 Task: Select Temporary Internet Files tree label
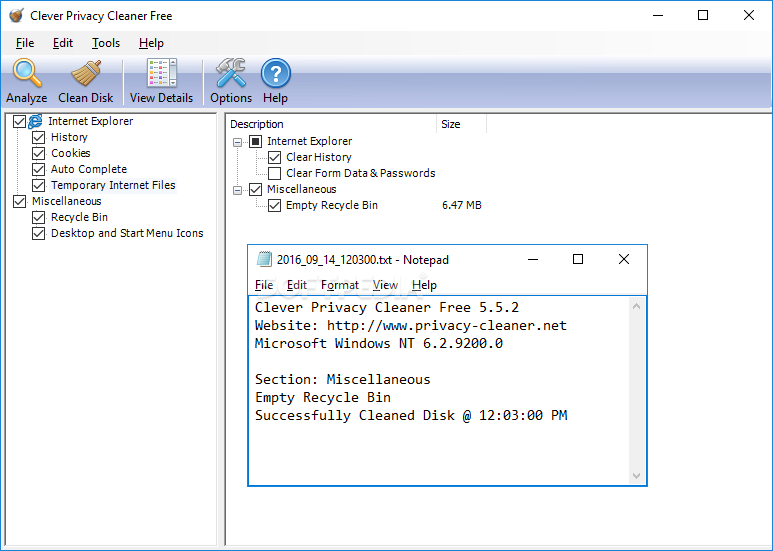click(113, 185)
